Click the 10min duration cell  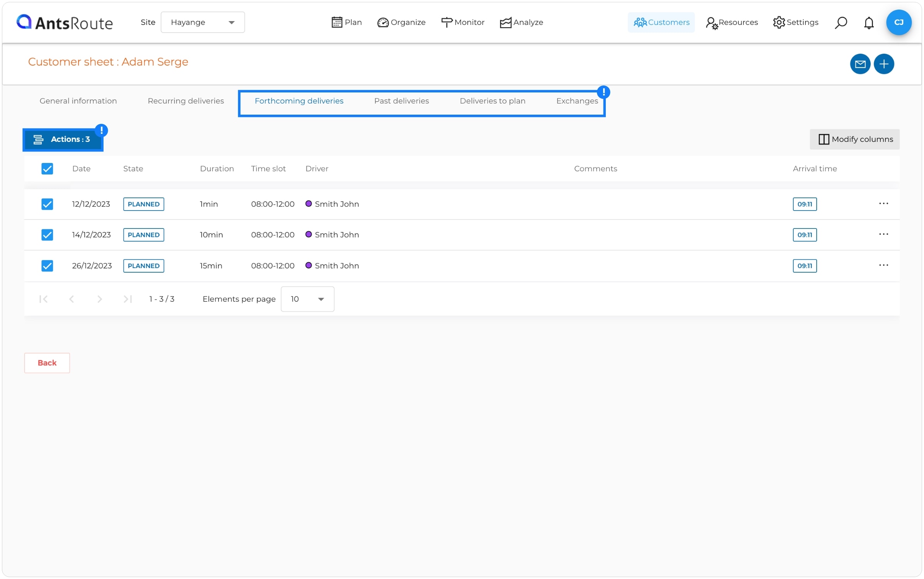211,235
